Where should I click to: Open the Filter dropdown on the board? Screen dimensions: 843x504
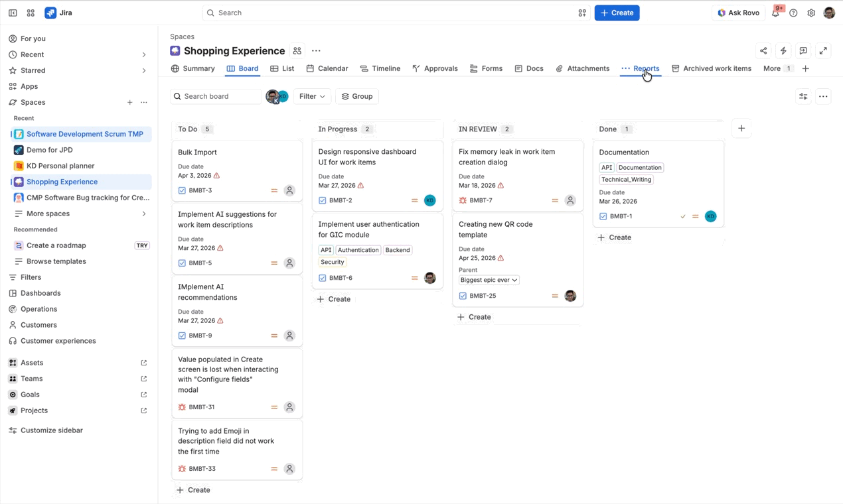[x=312, y=96]
